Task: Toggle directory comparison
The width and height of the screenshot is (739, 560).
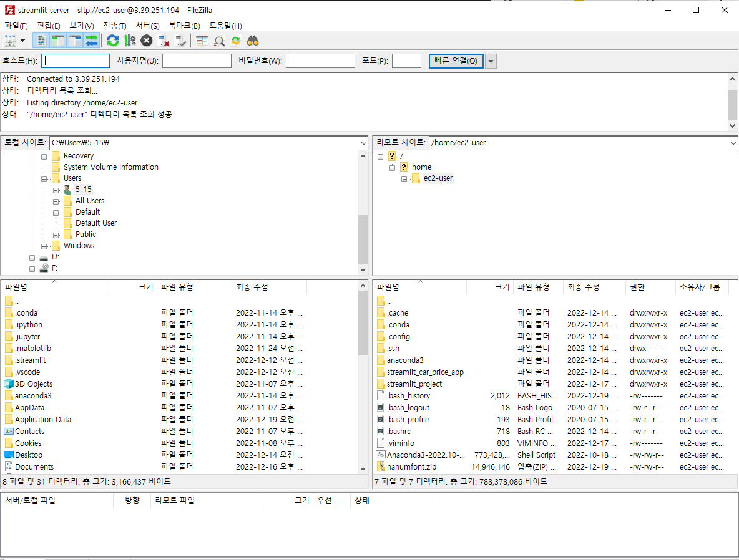Action: tap(219, 41)
